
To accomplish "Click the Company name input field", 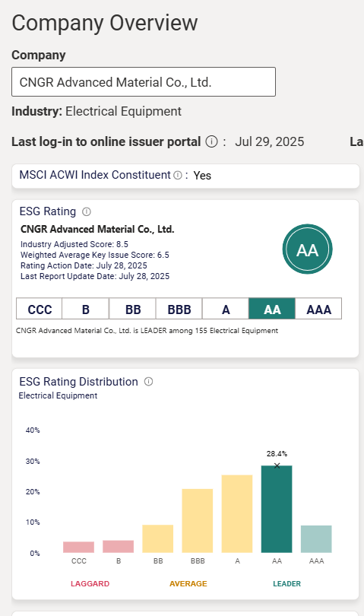I will coord(144,81).
